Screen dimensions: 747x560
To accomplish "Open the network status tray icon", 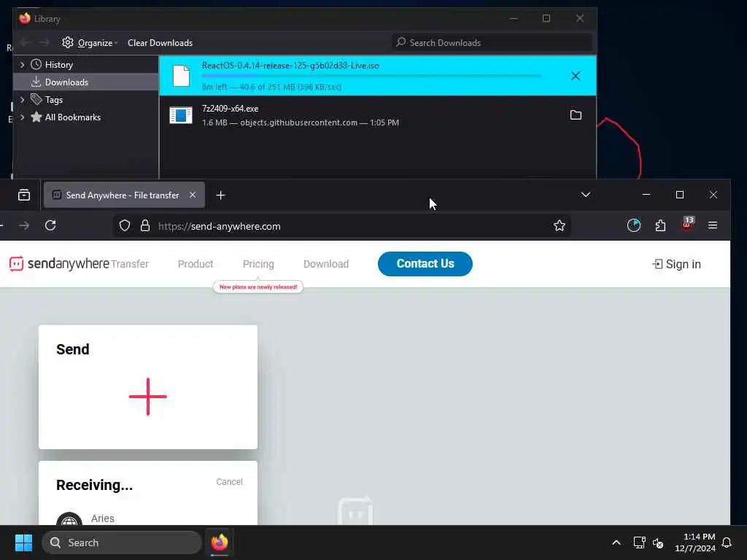I will point(639,542).
